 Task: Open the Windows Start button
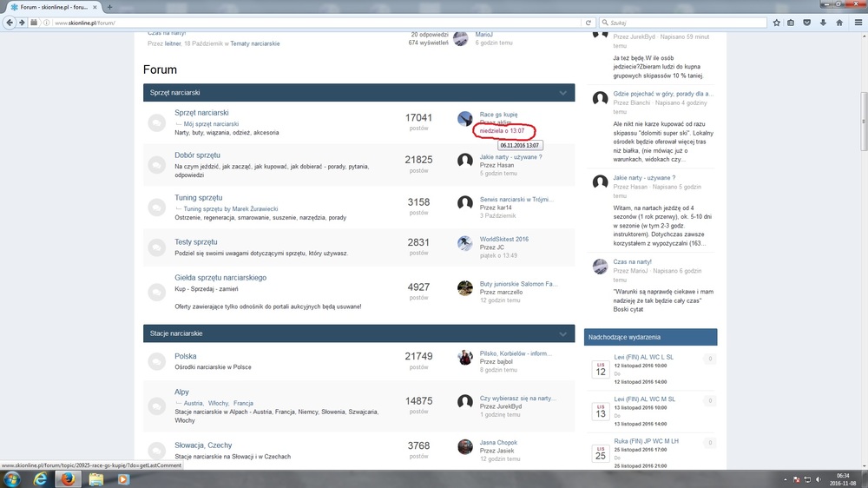tap(12, 479)
